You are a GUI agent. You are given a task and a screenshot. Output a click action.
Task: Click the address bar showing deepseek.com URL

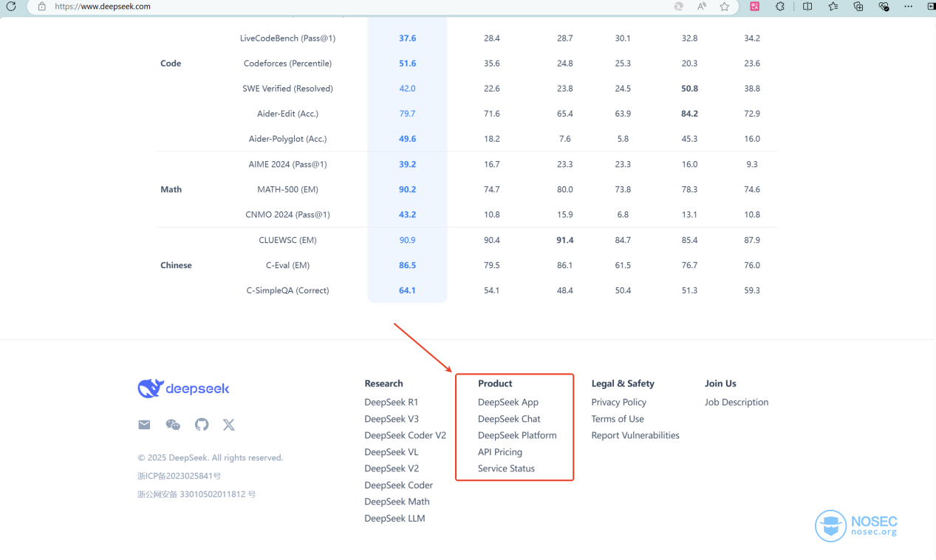click(x=355, y=7)
